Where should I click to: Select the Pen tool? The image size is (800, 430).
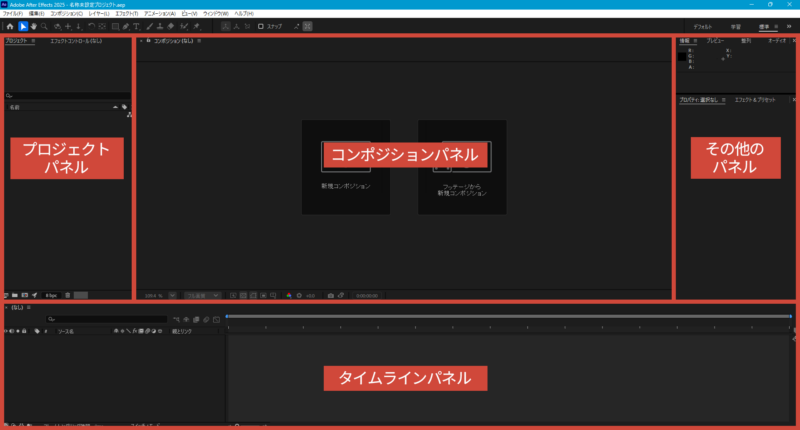[126, 27]
